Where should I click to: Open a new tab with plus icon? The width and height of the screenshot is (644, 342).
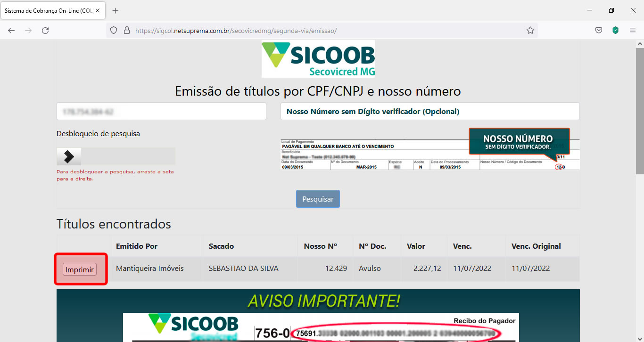(116, 10)
